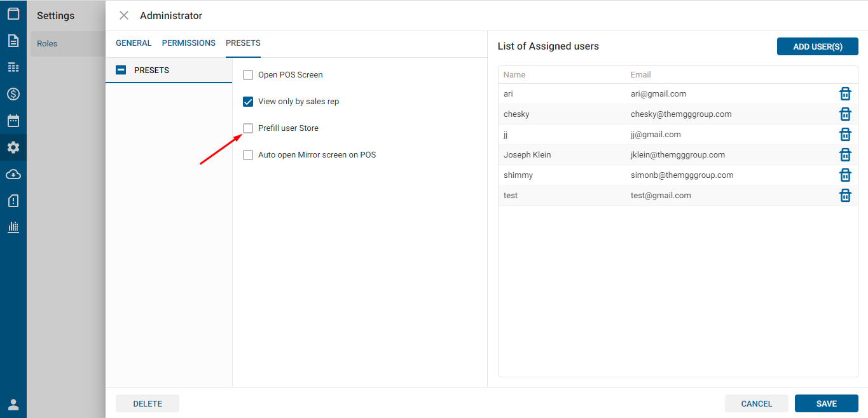Close the Administrator panel with X
The height and width of the screenshot is (418, 868).
tap(124, 15)
